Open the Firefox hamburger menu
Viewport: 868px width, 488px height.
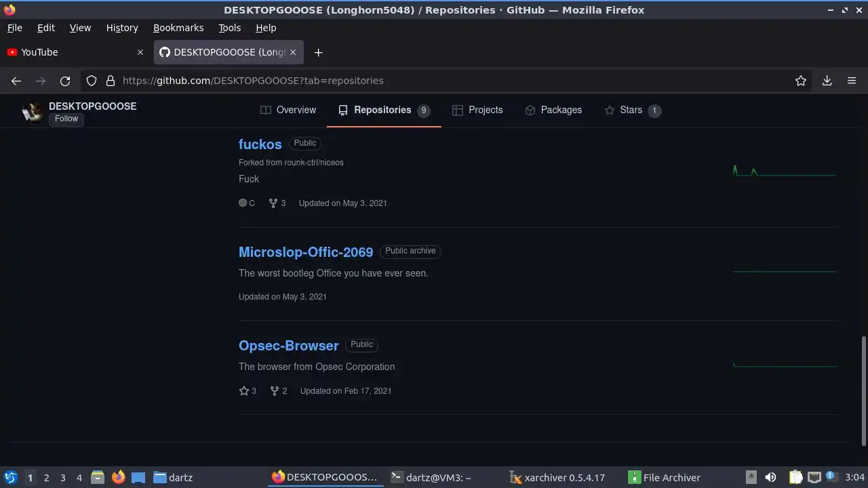tap(852, 81)
